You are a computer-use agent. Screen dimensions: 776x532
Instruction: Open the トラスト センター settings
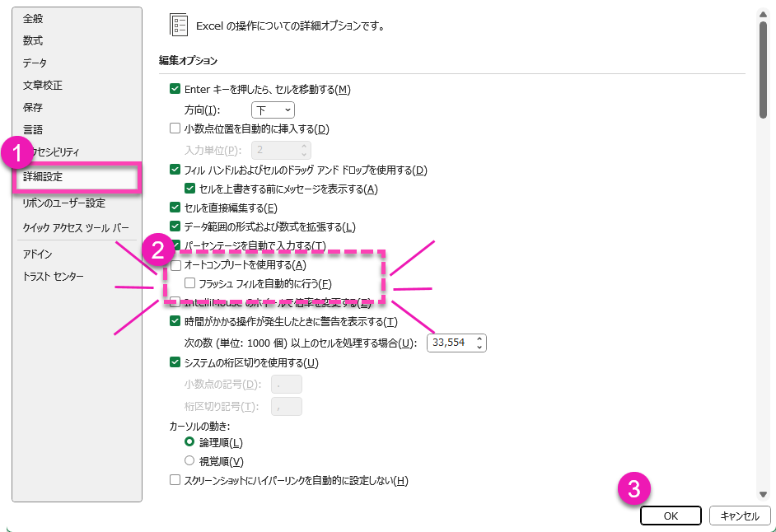(53, 277)
